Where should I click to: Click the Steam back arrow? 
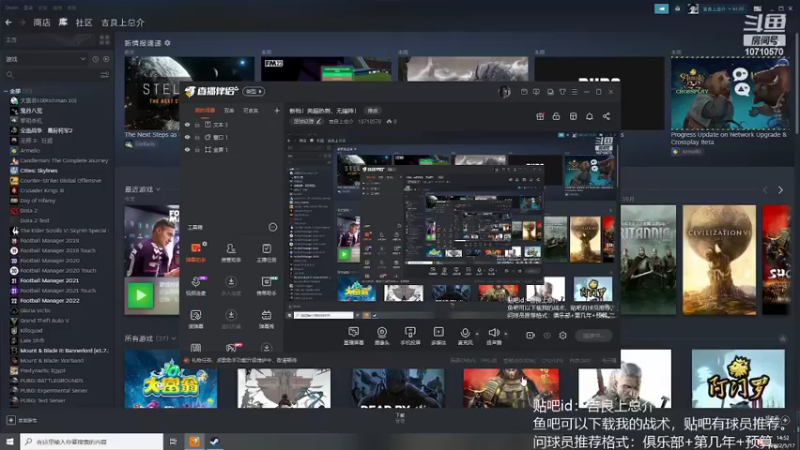(8, 22)
